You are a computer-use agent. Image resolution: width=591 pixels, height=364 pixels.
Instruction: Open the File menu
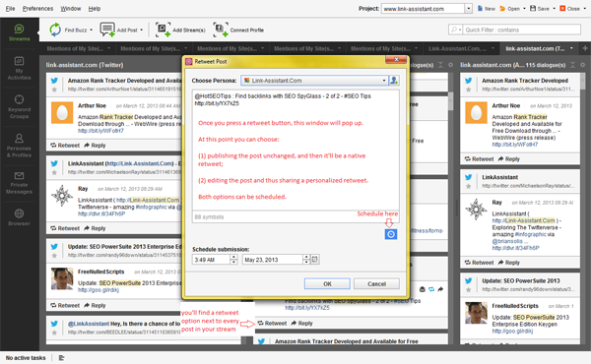(x=10, y=8)
